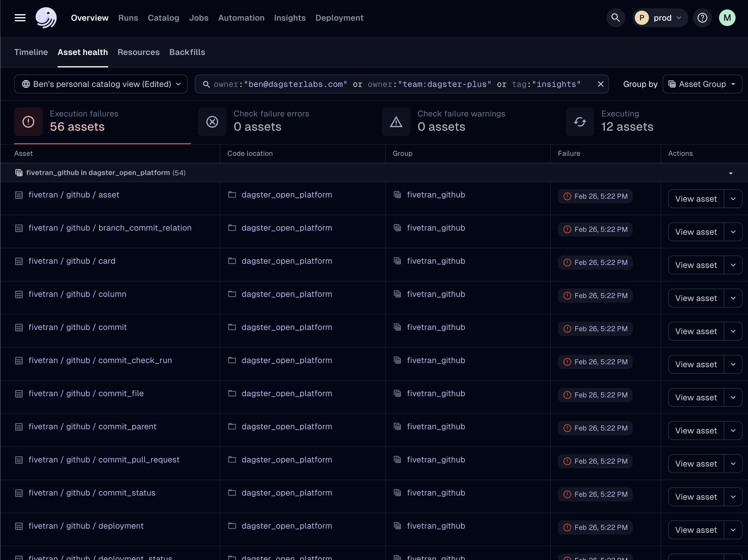Navigate to Jobs
The width and height of the screenshot is (748, 560).
pyautogui.click(x=198, y=18)
